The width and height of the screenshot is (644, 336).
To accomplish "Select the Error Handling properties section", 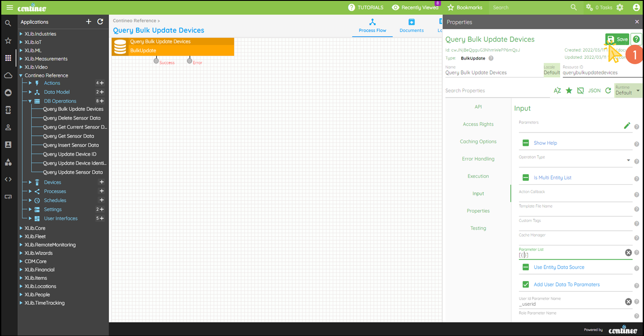I will pos(478,159).
